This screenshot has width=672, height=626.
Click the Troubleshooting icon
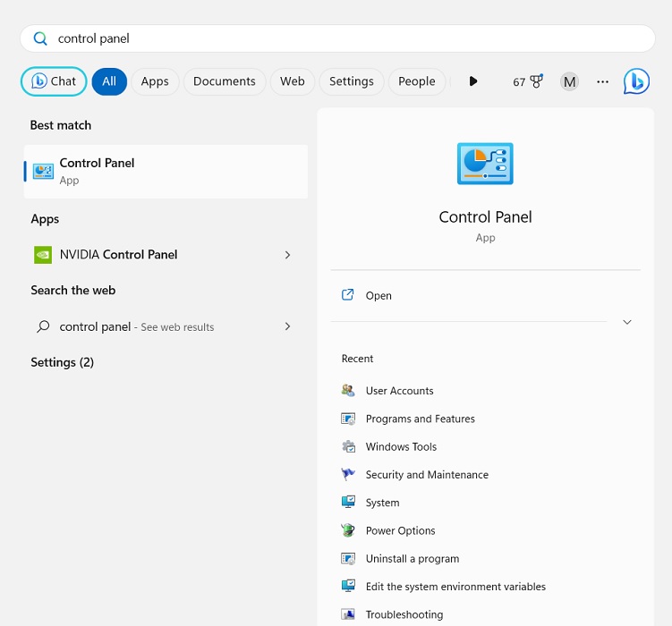348,614
